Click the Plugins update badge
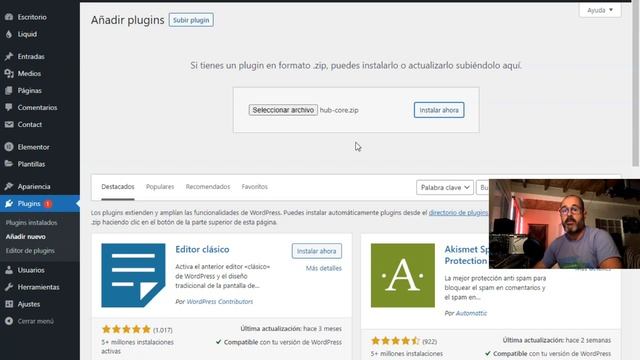Image resolution: width=640 pixels, height=360 pixels. click(48, 204)
